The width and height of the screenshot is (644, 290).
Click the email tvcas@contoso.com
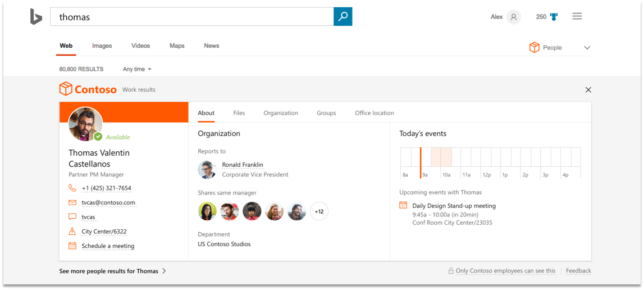[x=108, y=202]
